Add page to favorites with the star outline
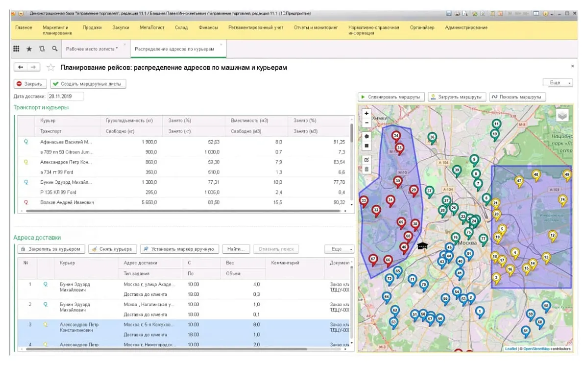This screenshot has height=365, width=588. tap(50, 68)
